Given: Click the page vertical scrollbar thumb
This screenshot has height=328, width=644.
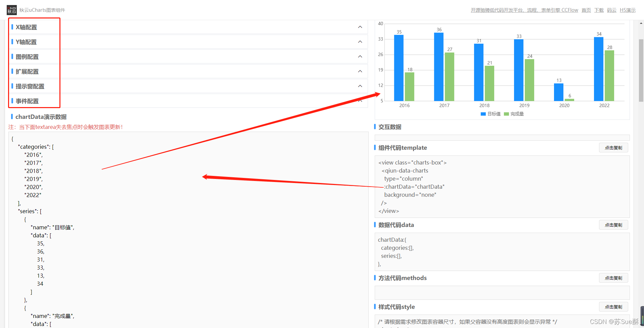Looking at the screenshot, I should click(x=641, y=71).
